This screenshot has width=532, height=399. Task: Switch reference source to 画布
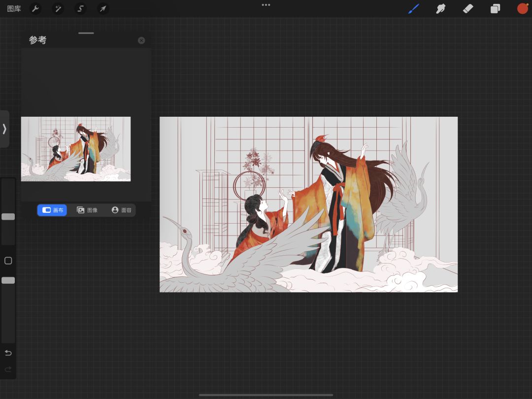coord(52,210)
